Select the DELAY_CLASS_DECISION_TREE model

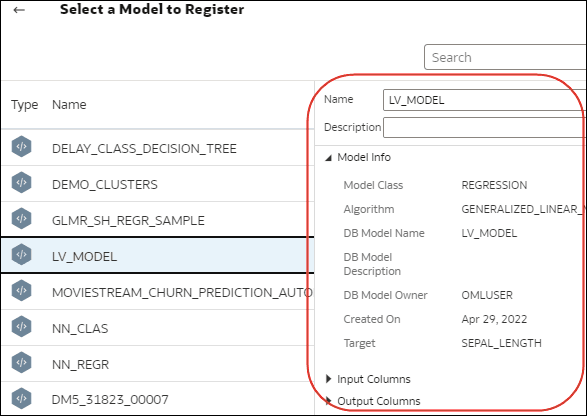158,148
